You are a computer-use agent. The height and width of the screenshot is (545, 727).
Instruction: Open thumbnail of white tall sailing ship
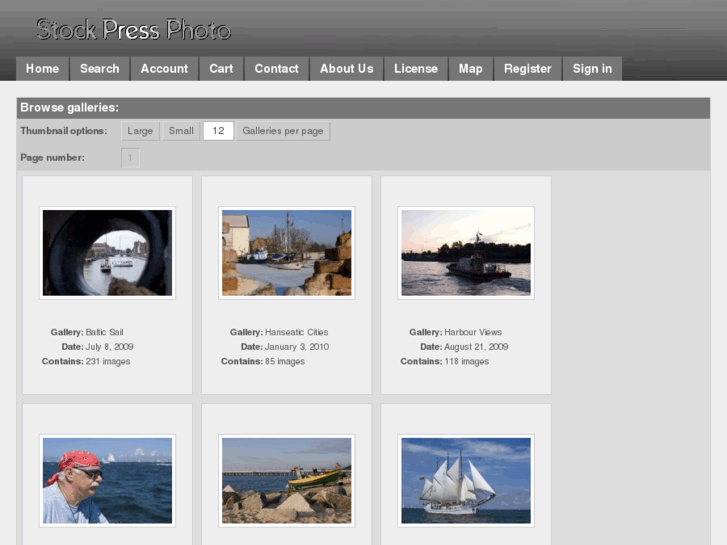point(466,481)
